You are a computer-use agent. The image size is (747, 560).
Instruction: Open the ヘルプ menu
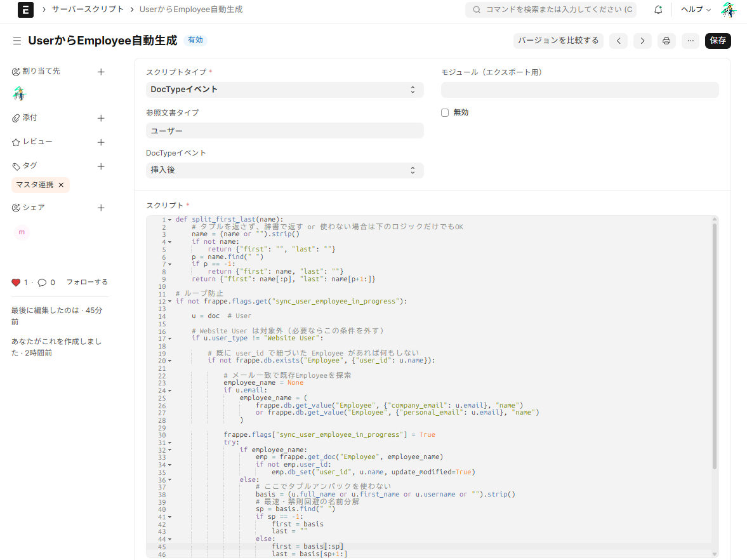(x=696, y=10)
